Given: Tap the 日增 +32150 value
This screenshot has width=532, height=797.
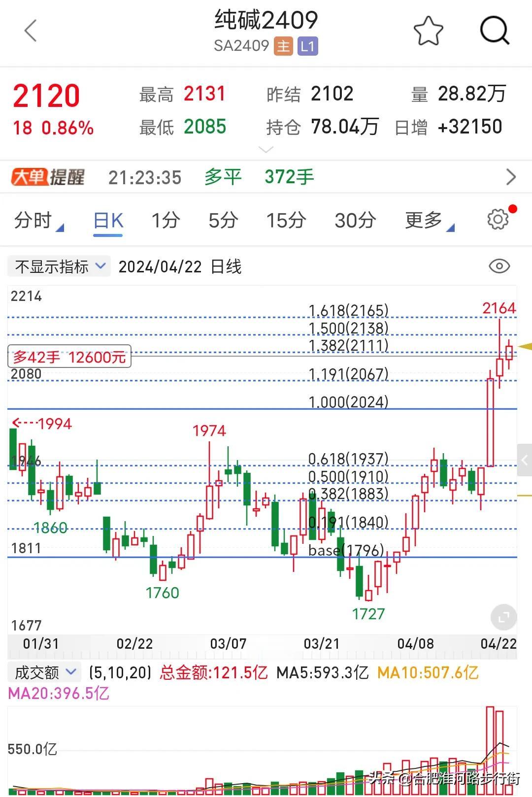Looking at the screenshot, I should click(x=470, y=127).
